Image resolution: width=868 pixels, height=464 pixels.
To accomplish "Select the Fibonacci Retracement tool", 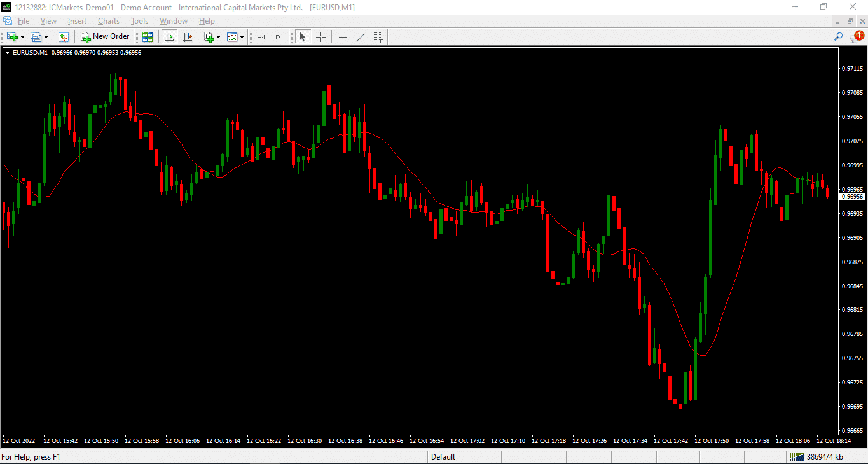I will (x=378, y=37).
